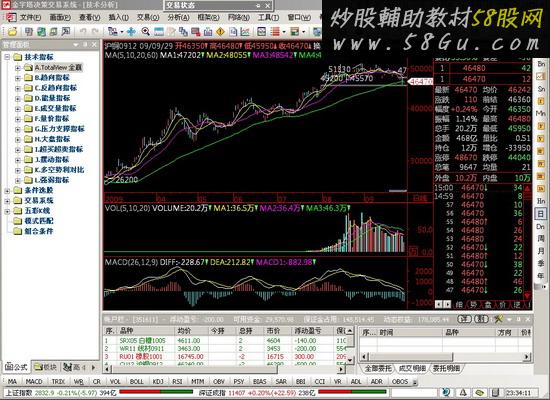Switch to 月 monthly period on right strip
The height and width of the screenshot is (400, 550).
(x=541, y=251)
